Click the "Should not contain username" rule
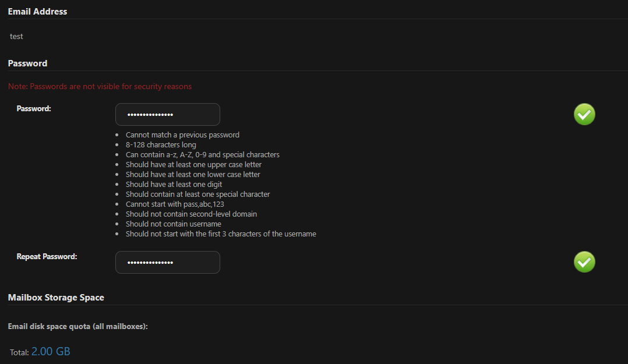This screenshot has height=364, width=628. [173, 224]
